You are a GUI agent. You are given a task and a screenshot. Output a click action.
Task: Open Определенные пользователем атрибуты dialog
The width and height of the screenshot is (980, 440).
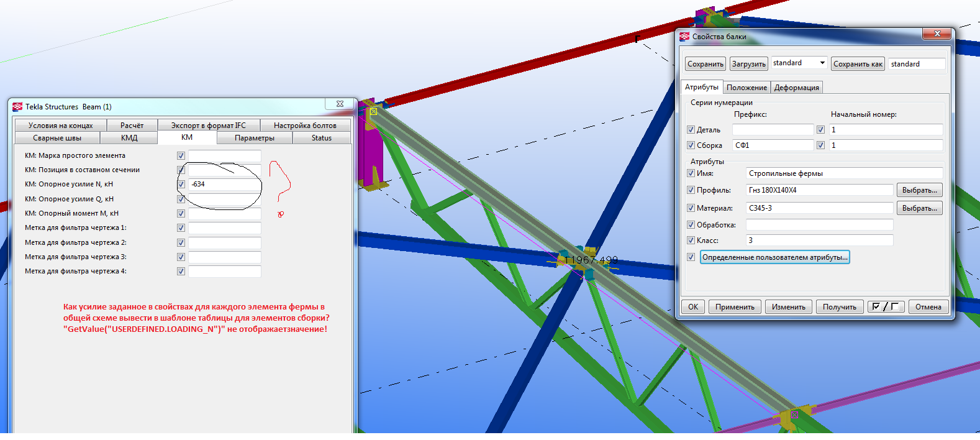774,257
